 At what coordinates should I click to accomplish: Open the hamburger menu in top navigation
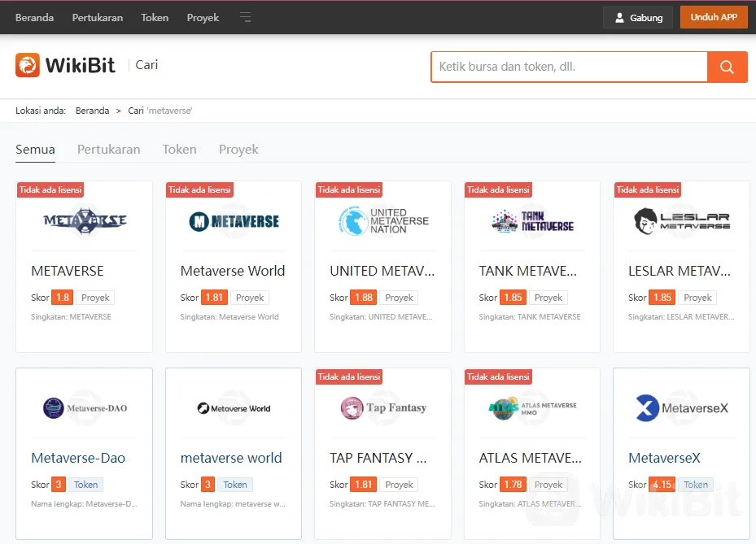click(x=246, y=17)
